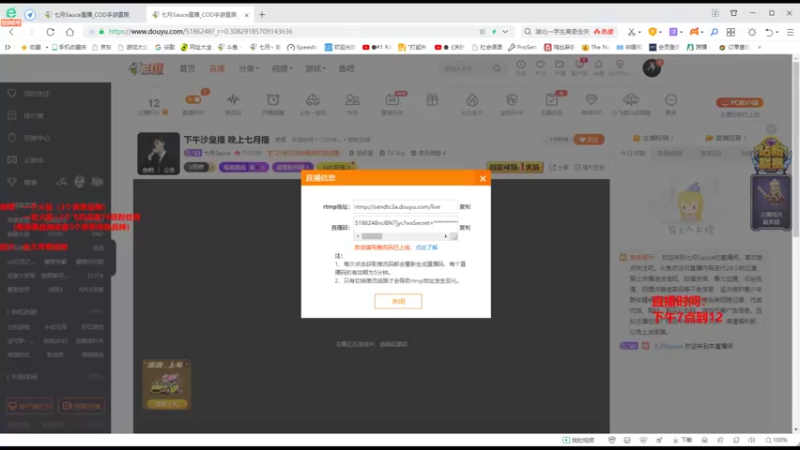Expand the 视频 nav dropdown
This screenshot has width=800, height=450.
[x=282, y=68]
